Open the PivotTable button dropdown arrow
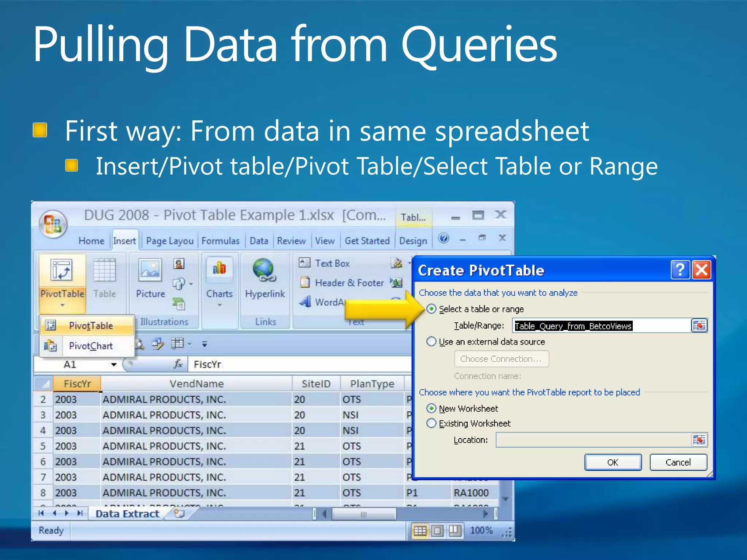This screenshot has width=747, height=560. coord(62,305)
